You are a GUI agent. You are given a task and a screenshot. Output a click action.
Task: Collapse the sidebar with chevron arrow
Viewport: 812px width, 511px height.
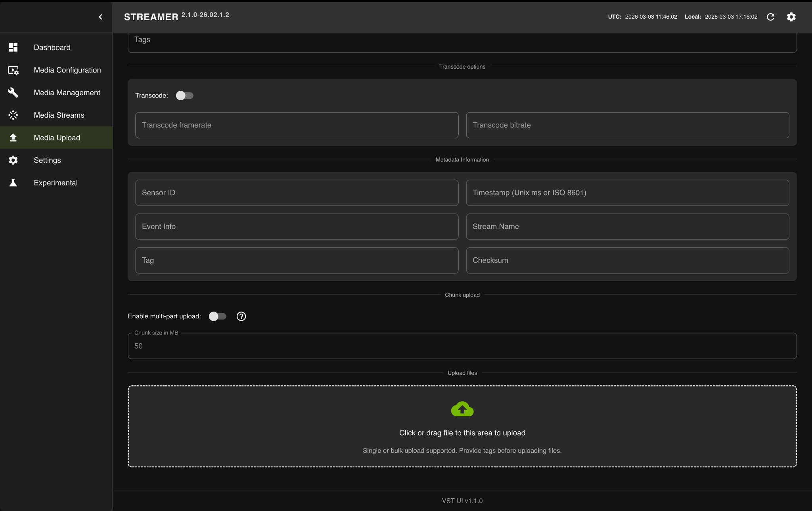coord(100,17)
